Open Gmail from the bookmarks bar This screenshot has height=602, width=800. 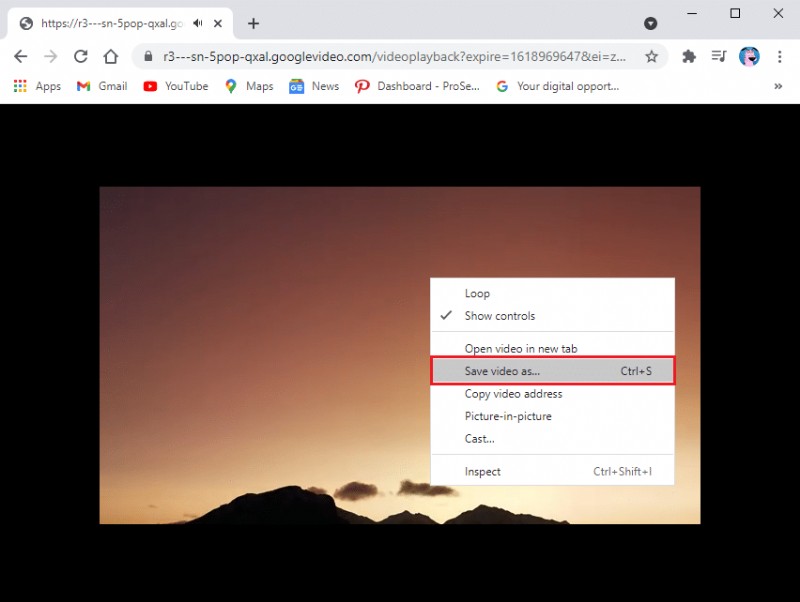point(84,86)
